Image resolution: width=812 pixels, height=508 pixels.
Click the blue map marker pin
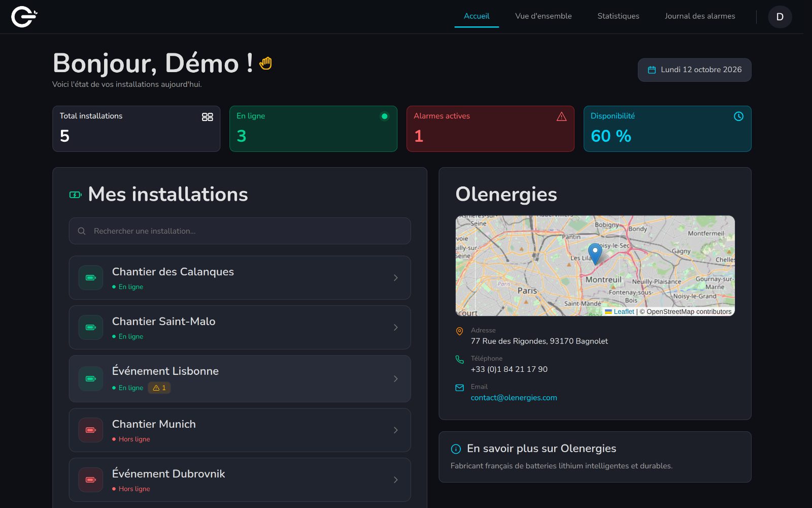[x=595, y=253]
